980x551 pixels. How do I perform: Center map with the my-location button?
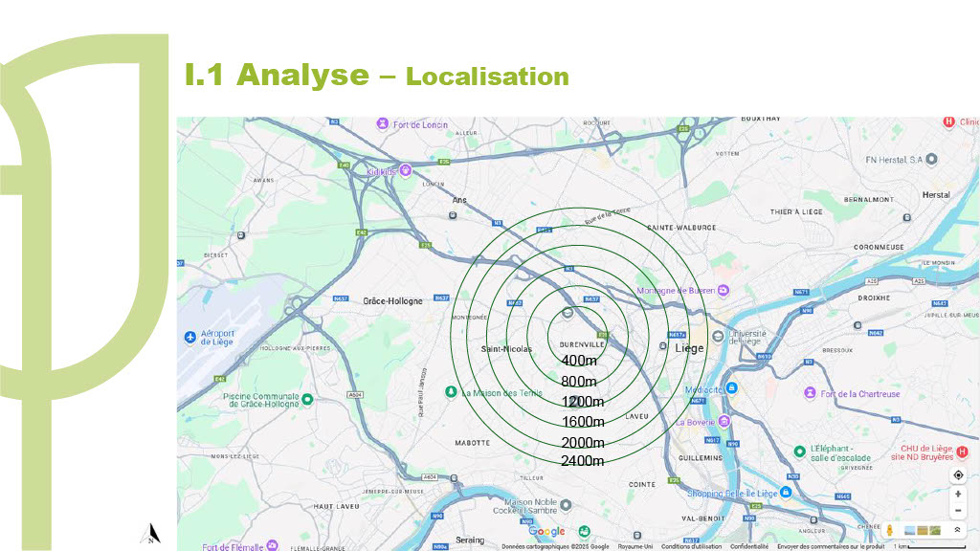[x=958, y=475]
